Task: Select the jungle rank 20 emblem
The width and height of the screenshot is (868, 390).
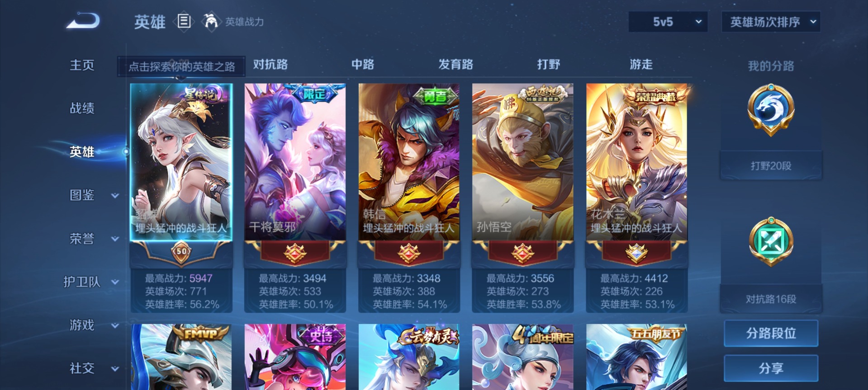Action: tap(771, 109)
